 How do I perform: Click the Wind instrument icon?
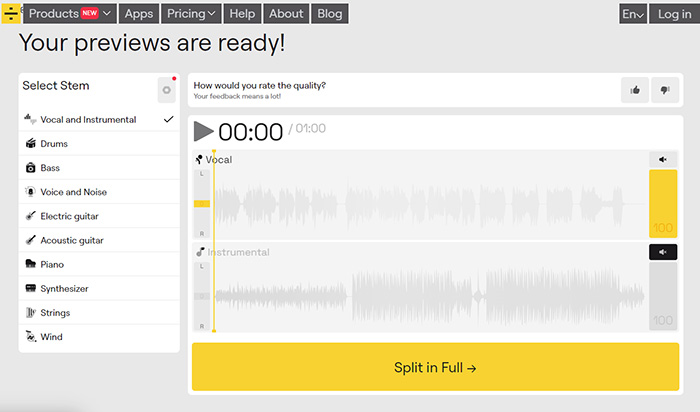(x=30, y=336)
